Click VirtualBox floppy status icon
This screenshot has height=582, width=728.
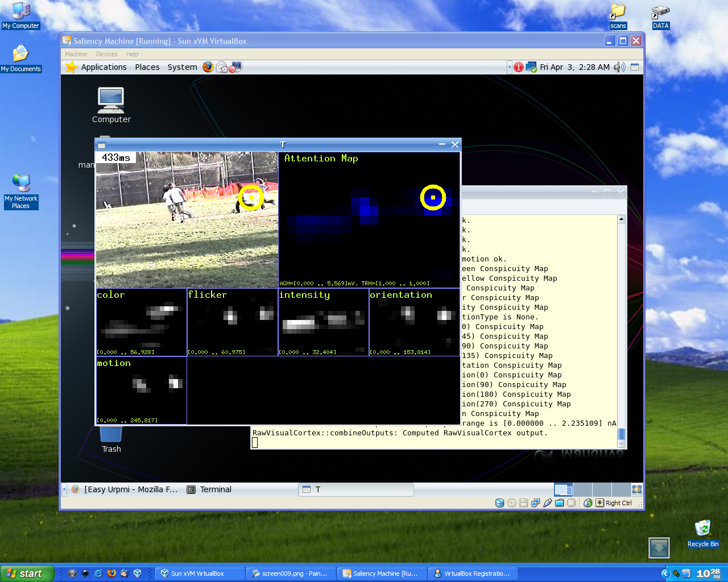tap(523, 503)
